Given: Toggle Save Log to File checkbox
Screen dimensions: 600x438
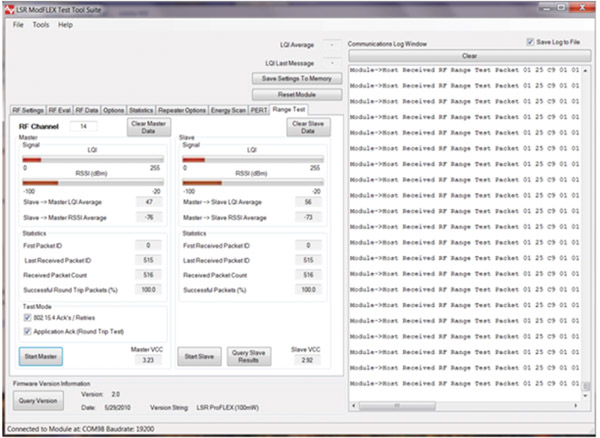Looking at the screenshot, I should (x=530, y=42).
